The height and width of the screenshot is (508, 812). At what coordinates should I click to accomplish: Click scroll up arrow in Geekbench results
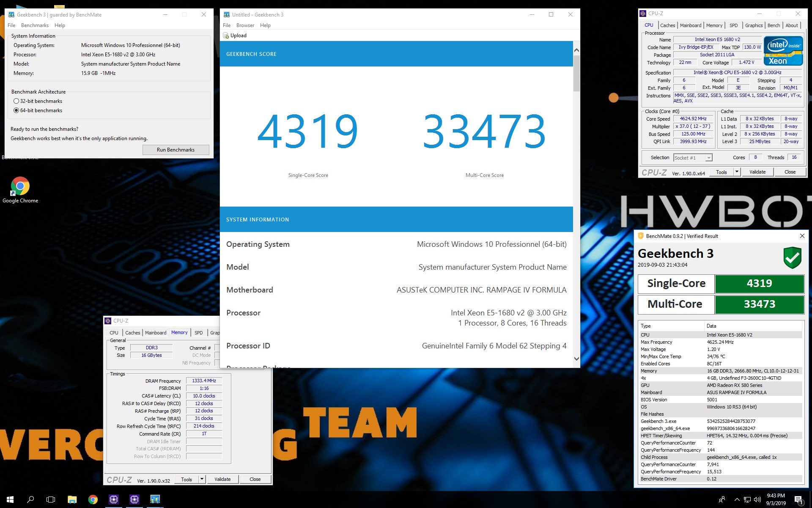point(576,50)
